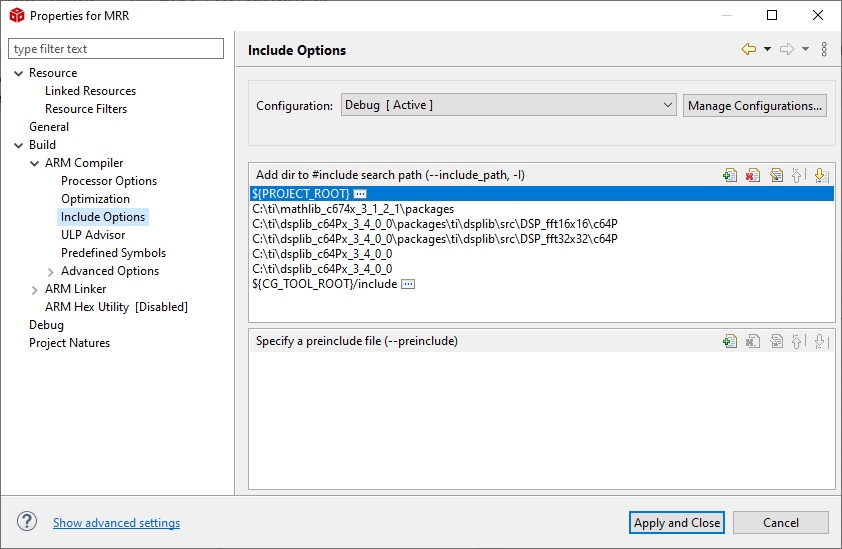Click Edit icon for include search path
This screenshot has height=549, width=842.
point(776,175)
